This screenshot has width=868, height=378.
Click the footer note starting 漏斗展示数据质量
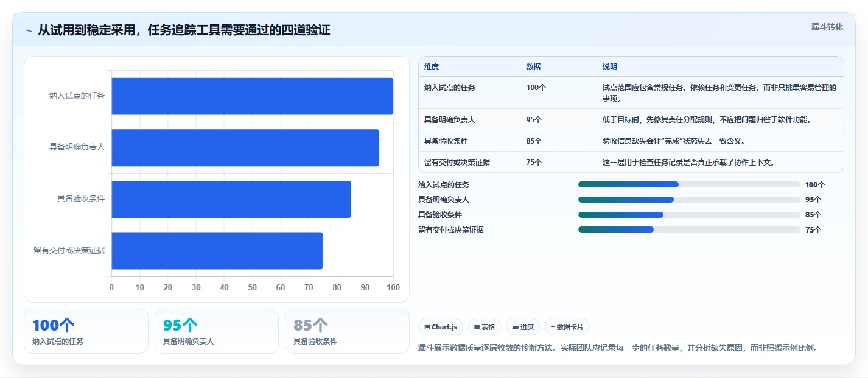coord(618,348)
